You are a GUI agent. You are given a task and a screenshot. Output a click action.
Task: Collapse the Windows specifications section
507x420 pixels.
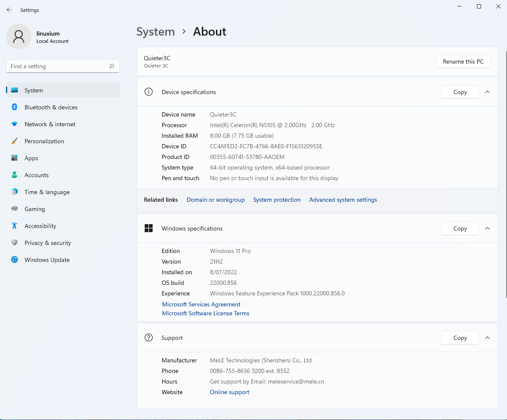point(487,228)
